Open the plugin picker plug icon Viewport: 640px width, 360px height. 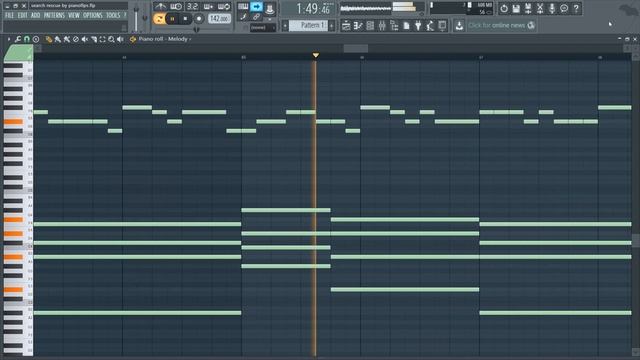point(418,26)
